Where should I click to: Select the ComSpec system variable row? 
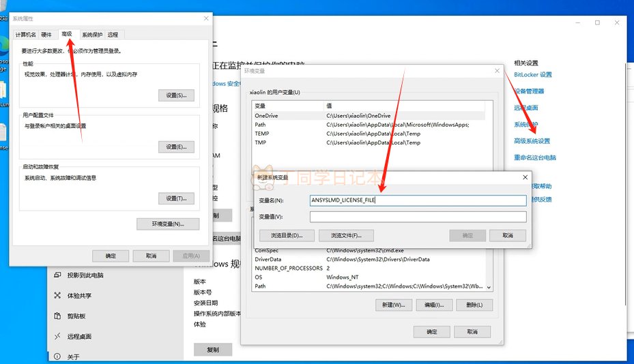[369, 250]
